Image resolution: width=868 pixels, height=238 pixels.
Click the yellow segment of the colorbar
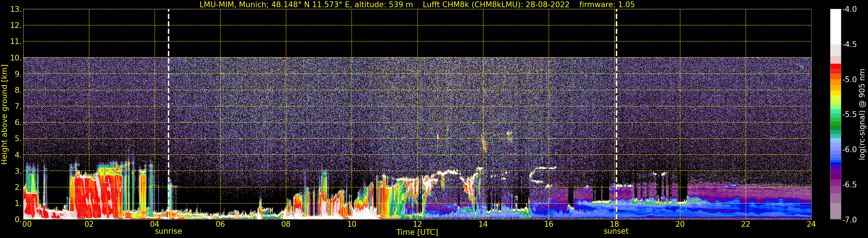[x=835, y=93]
